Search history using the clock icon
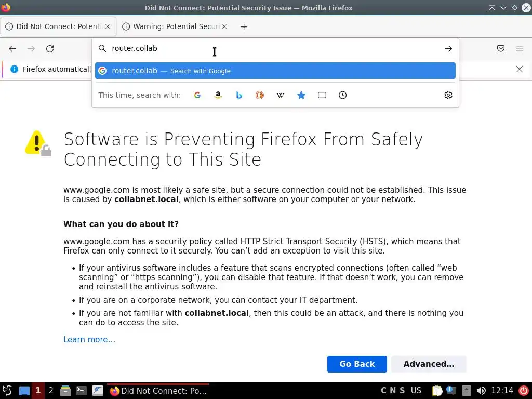The height and width of the screenshot is (399, 532). pyautogui.click(x=343, y=96)
